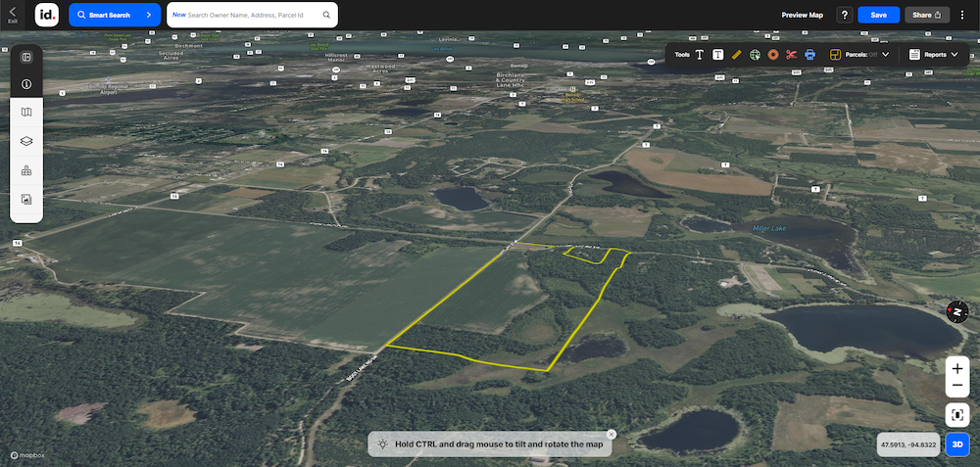Select the plain text label tool
The width and height of the screenshot is (980, 467).
click(x=700, y=55)
